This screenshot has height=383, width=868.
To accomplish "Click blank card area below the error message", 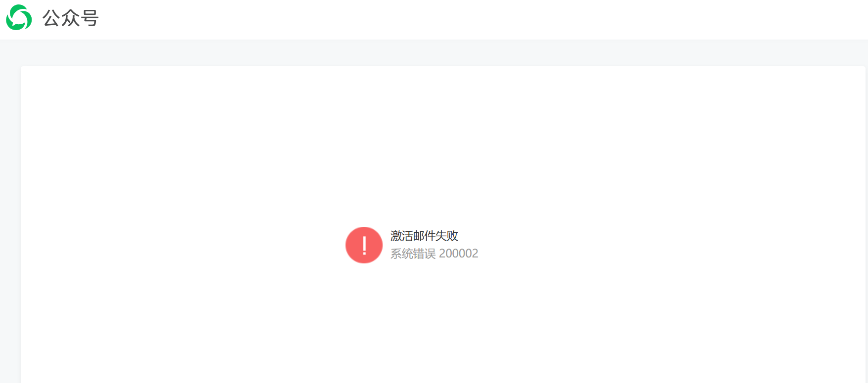I will [443, 326].
